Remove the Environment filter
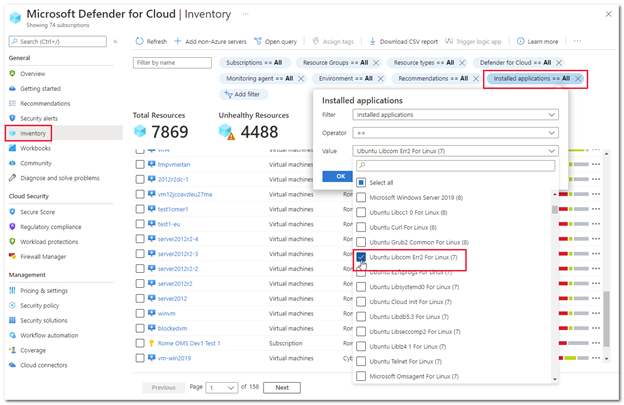Viewport: 624px width, 405px height. (x=381, y=79)
